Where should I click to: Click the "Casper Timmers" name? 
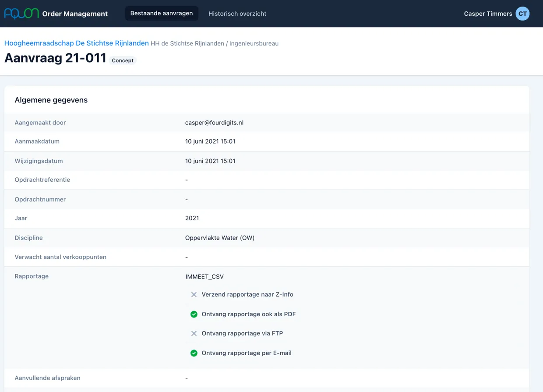click(487, 14)
